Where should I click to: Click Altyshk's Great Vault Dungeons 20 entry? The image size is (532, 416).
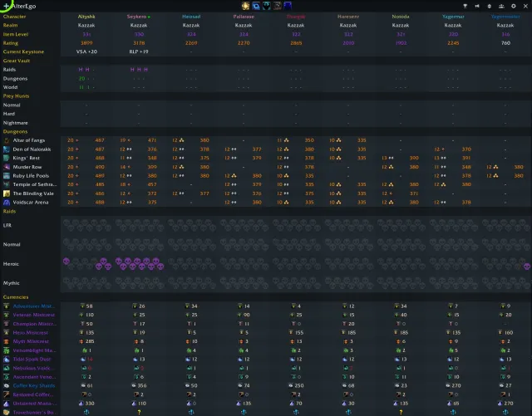click(81, 78)
